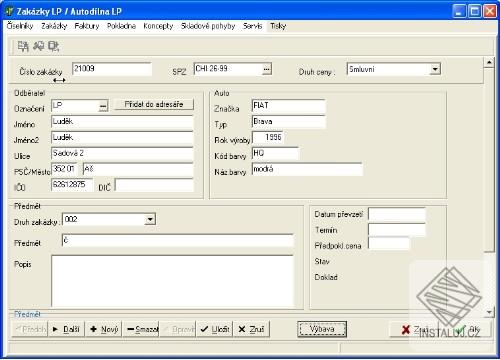Click the Ulice field with Sadová 2
Viewport: 500px width, 360px height.
coord(122,154)
